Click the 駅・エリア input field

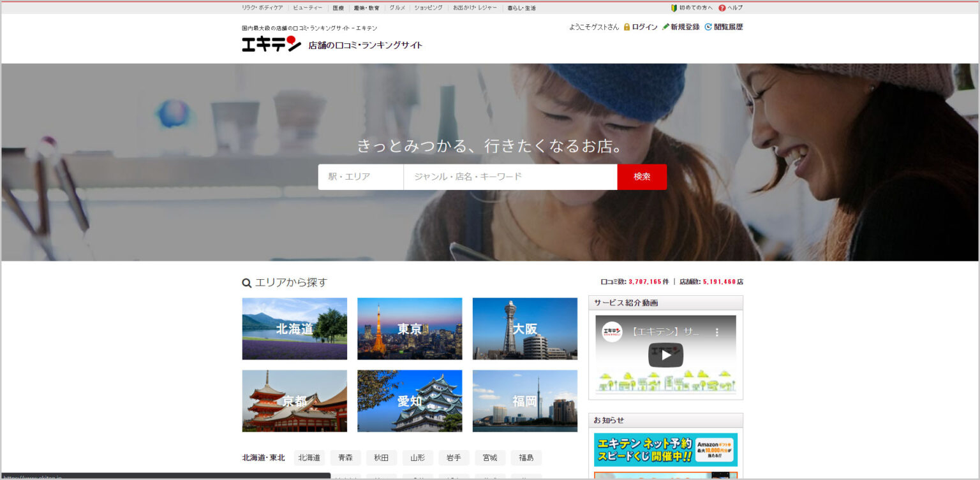[x=360, y=177]
